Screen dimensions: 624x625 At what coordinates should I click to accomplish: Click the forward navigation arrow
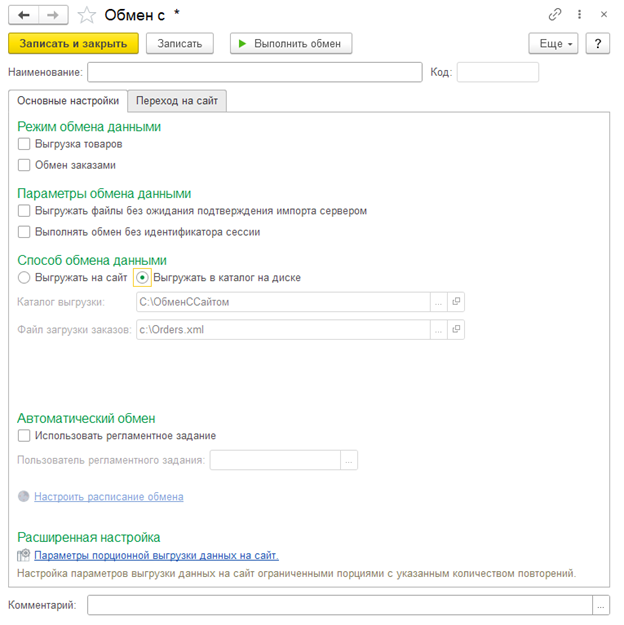(x=54, y=15)
